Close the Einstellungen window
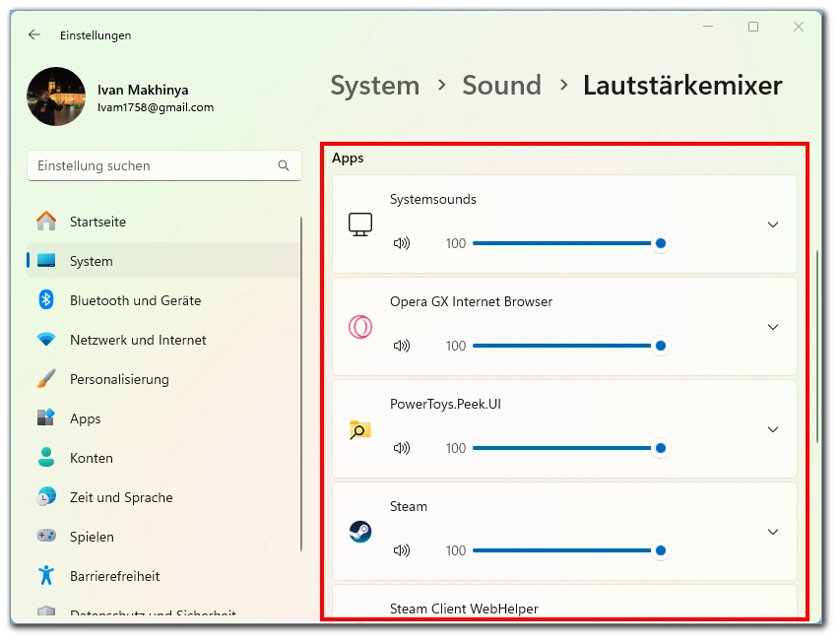 799,27
